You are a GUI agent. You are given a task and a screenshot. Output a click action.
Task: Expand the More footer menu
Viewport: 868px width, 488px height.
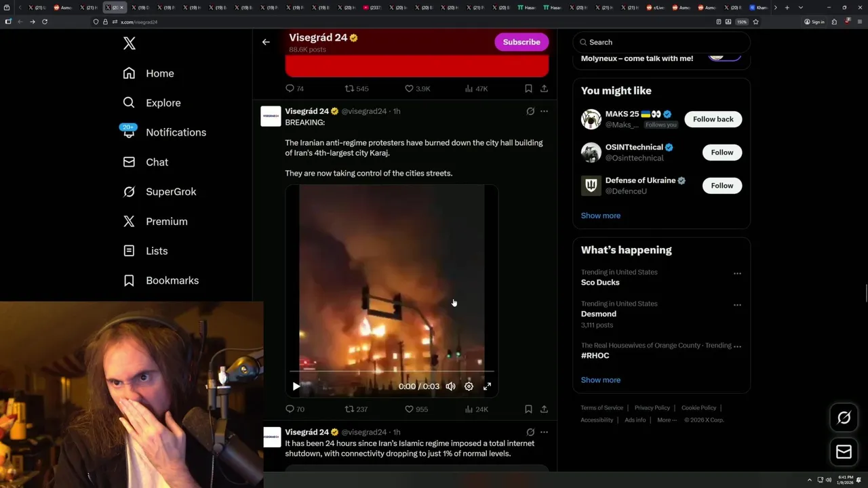point(667,420)
